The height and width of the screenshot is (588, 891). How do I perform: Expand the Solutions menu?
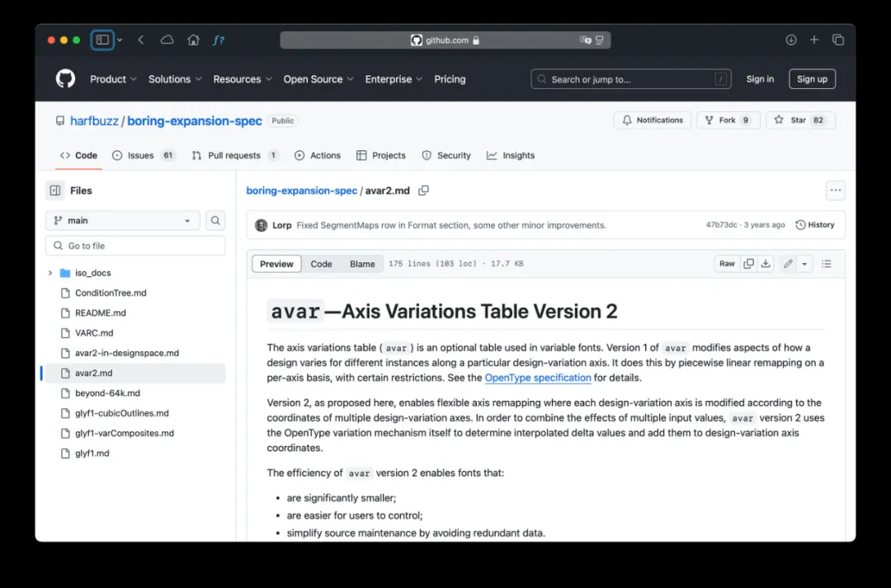[x=175, y=79]
